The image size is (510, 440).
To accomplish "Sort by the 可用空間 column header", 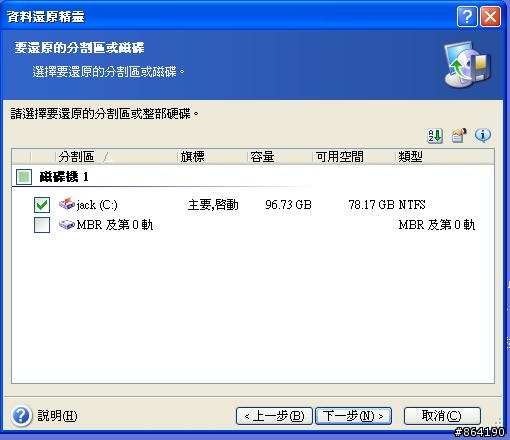I will coord(354,157).
